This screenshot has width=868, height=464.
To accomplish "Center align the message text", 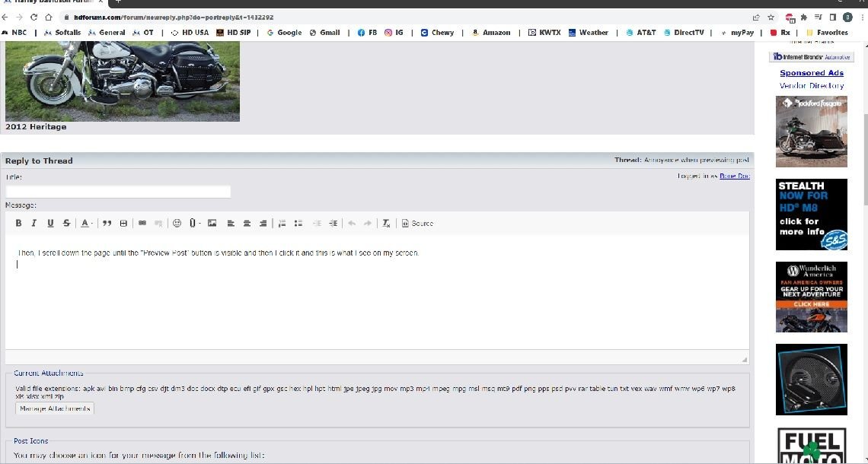I will point(247,223).
